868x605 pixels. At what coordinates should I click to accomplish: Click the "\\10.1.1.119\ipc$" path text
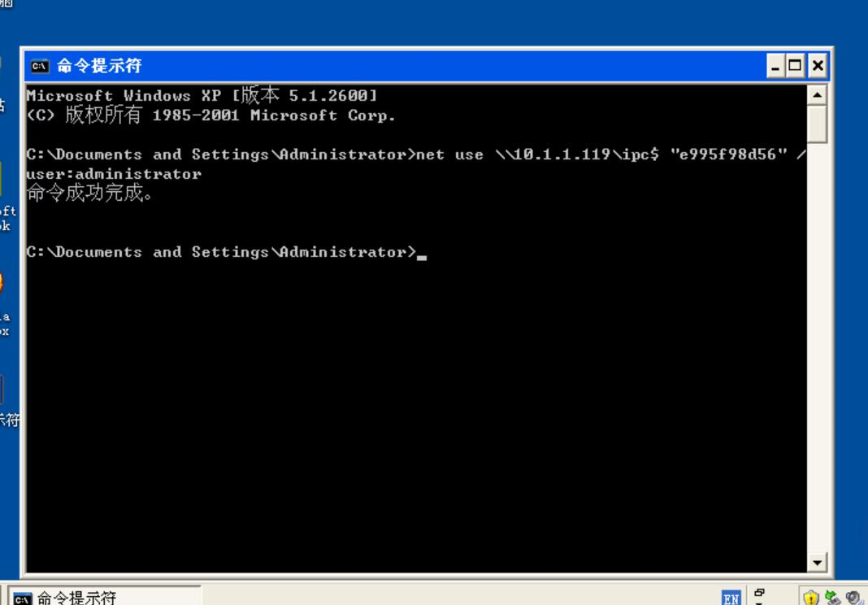click(577, 154)
